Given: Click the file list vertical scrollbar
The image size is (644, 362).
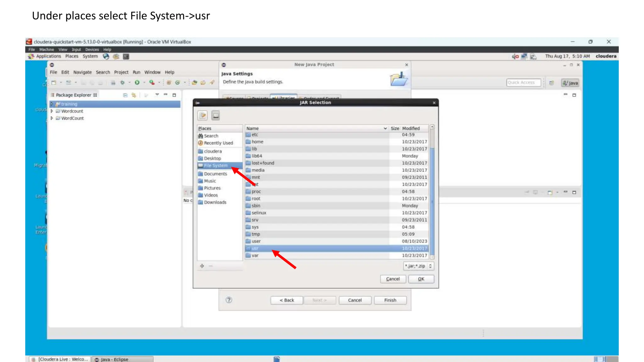Looking at the screenshot, I should (432, 201).
